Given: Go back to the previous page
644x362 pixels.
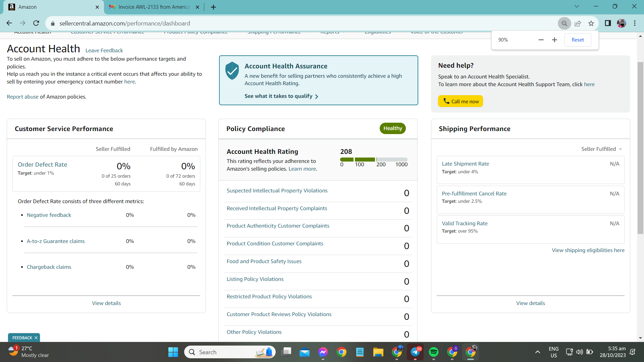Looking at the screenshot, I should click(9, 23).
